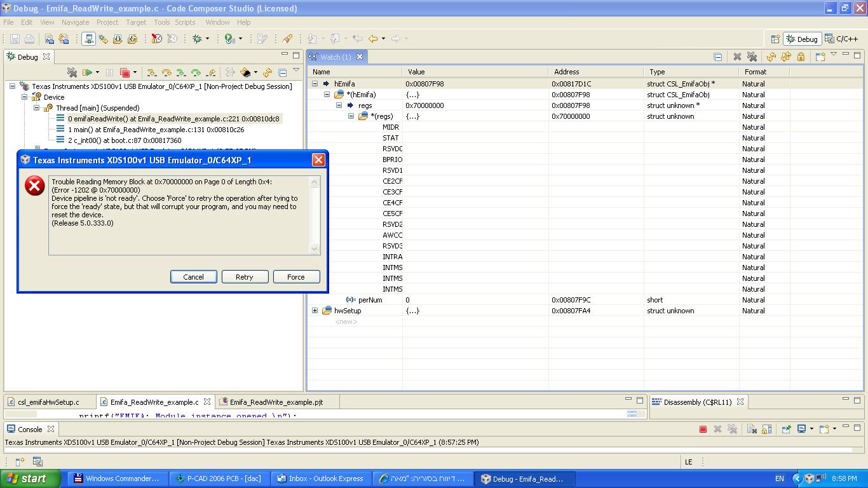The image size is (868, 488).
Task: Open the File menu
Action: tap(8, 22)
